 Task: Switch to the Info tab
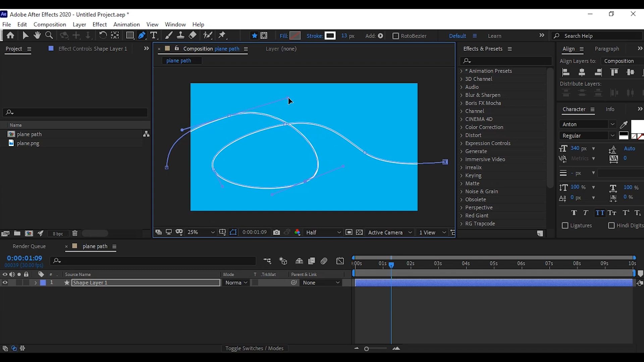pyautogui.click(x=610, y=109)
